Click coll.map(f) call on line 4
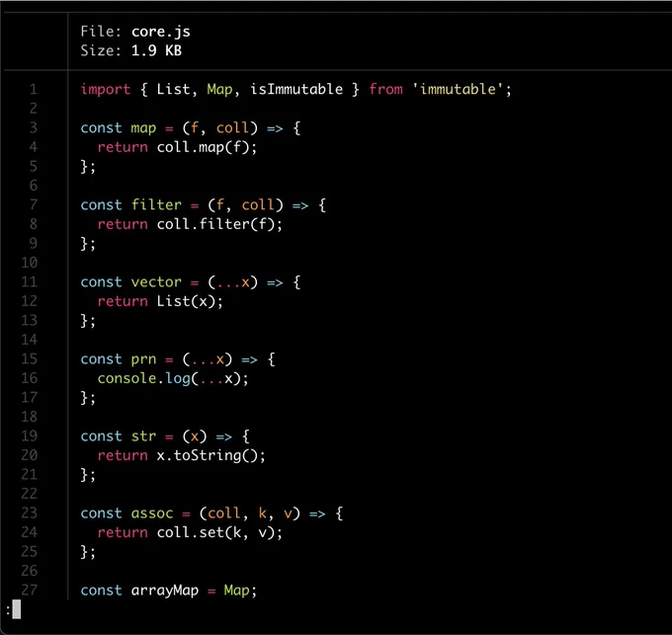Image resolution: width=672 pixels, height=635 pixels. coord(204,147)
